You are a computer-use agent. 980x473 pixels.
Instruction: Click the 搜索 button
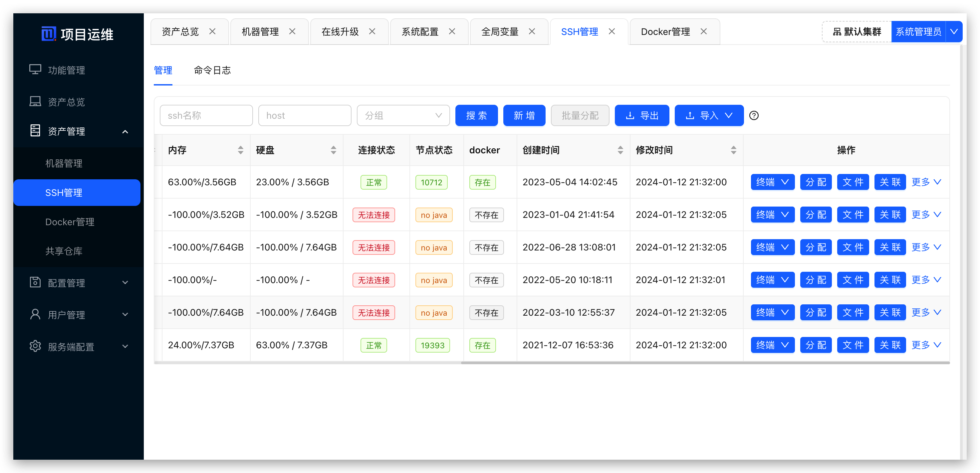point(476,115)
